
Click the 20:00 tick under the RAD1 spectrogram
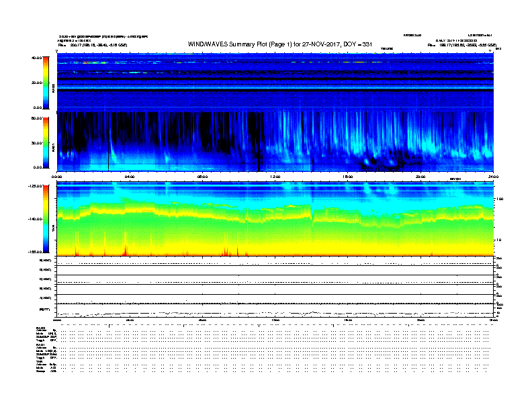(420, 177)
